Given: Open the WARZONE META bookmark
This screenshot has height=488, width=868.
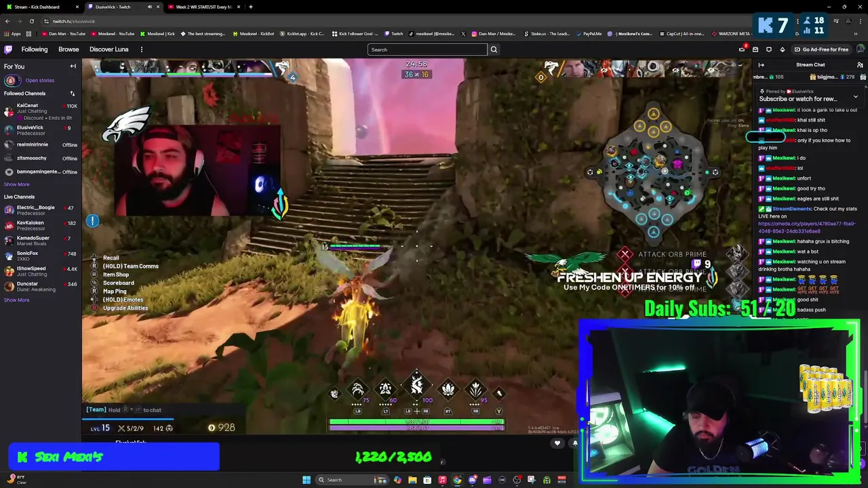Looking at the screenshot, I should pyautogui.click(x=732, y=34).
